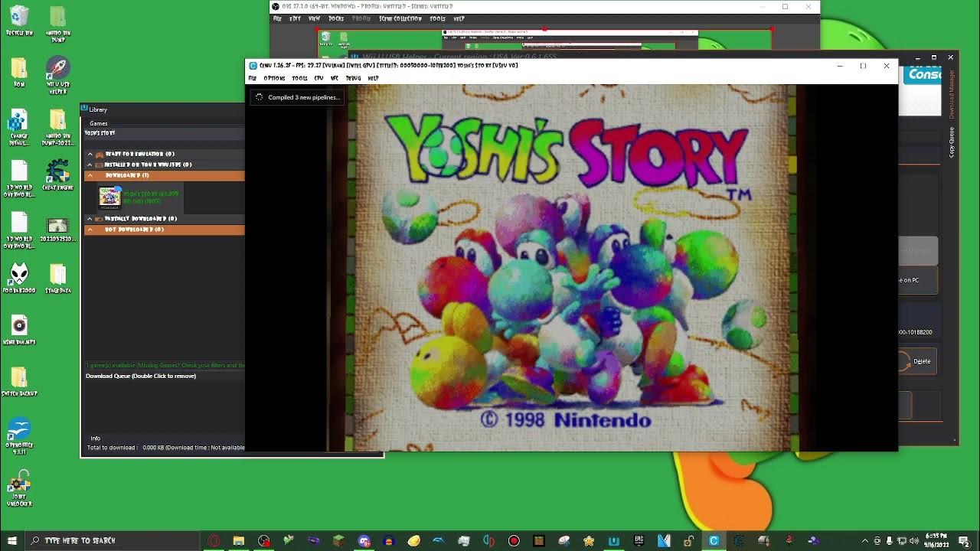Open the volume tray icon
Screen dimensions: 980x551
[x=913, y=541]
